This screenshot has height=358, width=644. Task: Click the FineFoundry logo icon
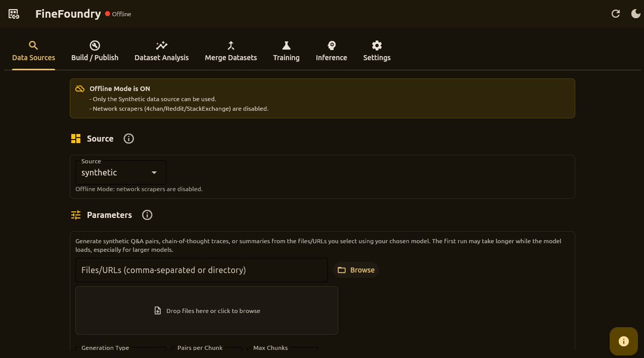pyautogui.click(x=14, y=14)
